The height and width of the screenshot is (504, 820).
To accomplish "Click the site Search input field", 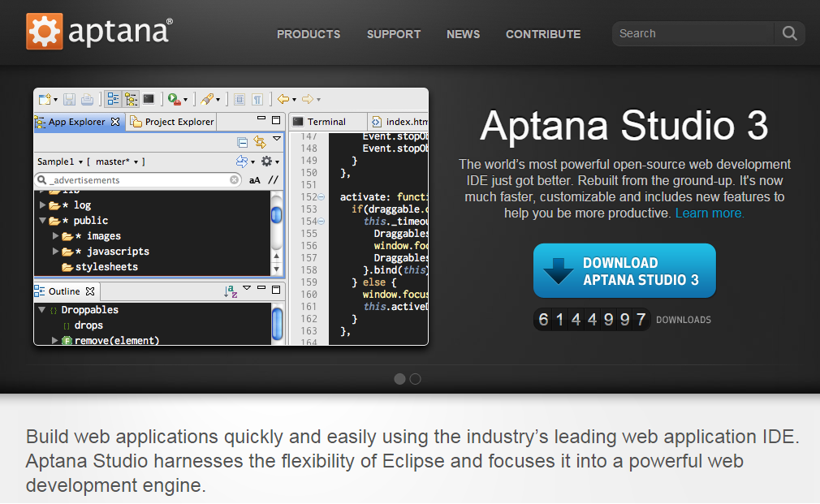I will point(693,33).
